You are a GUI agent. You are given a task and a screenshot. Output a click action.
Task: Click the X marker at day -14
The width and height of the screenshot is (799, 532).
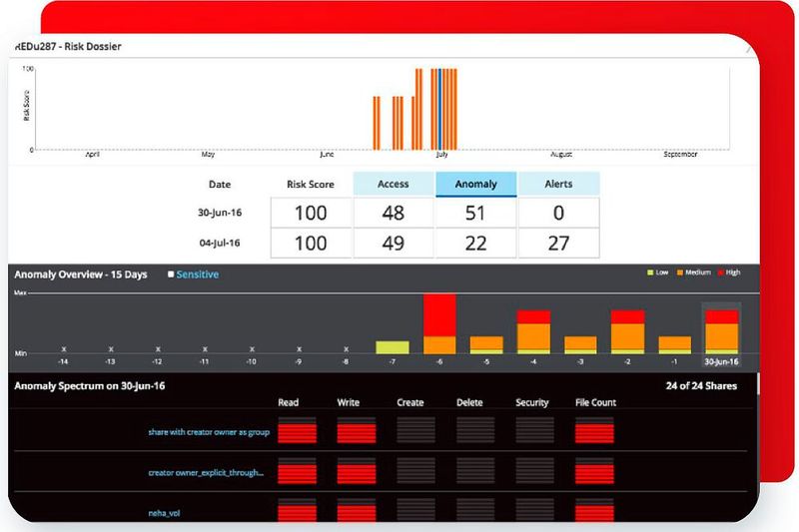62,348
